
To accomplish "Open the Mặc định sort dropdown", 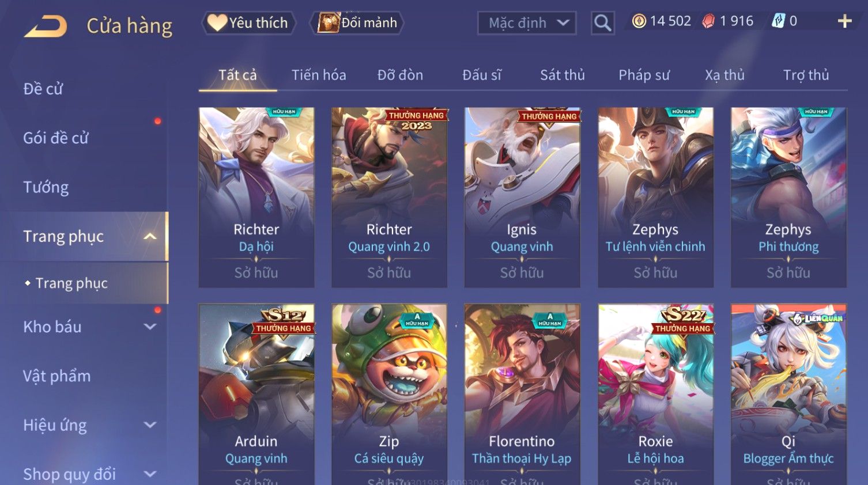I will point(527,23).
